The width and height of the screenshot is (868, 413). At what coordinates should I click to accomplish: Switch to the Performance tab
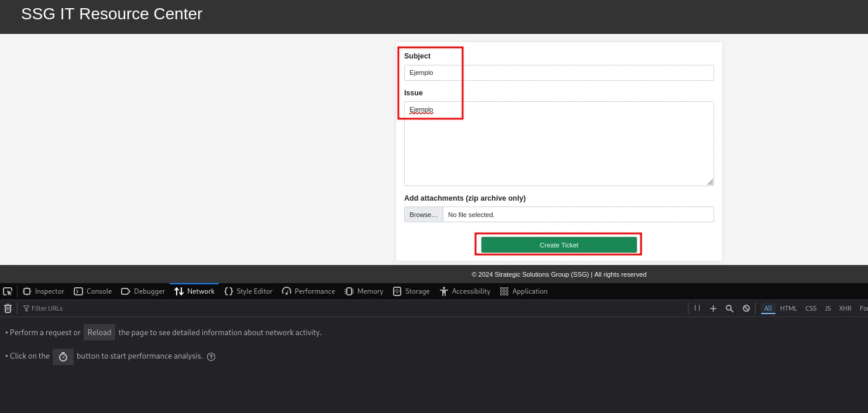coord(308,291)
